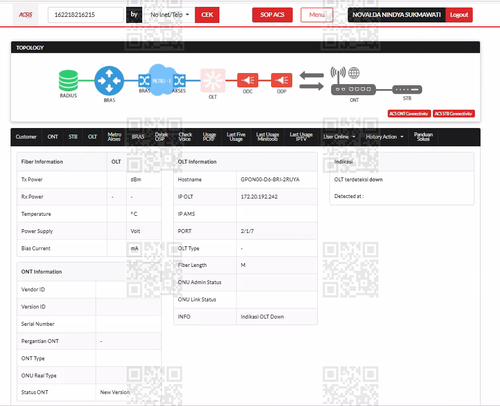Open the OLT tab
The image size is (500, 406).
tap(92, 137)
